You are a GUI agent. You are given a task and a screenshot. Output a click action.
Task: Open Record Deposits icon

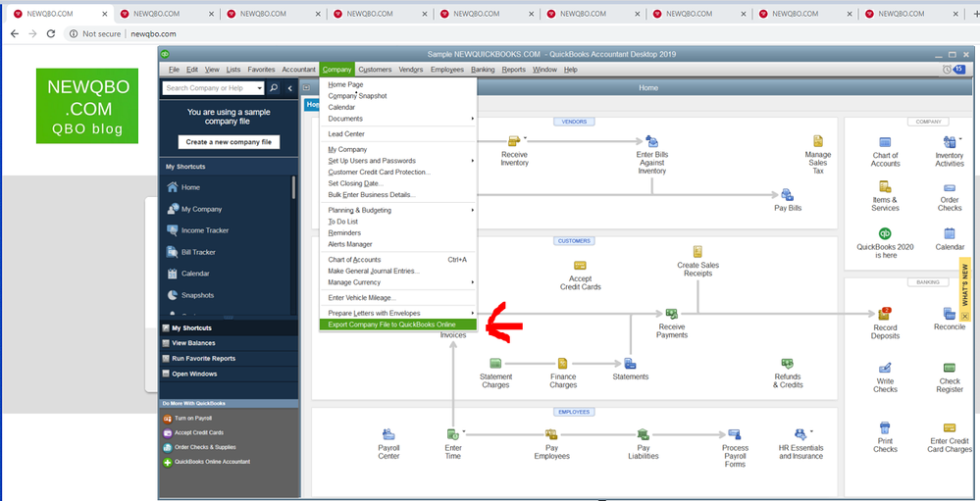pyautogui.click(x=884, y=314)
